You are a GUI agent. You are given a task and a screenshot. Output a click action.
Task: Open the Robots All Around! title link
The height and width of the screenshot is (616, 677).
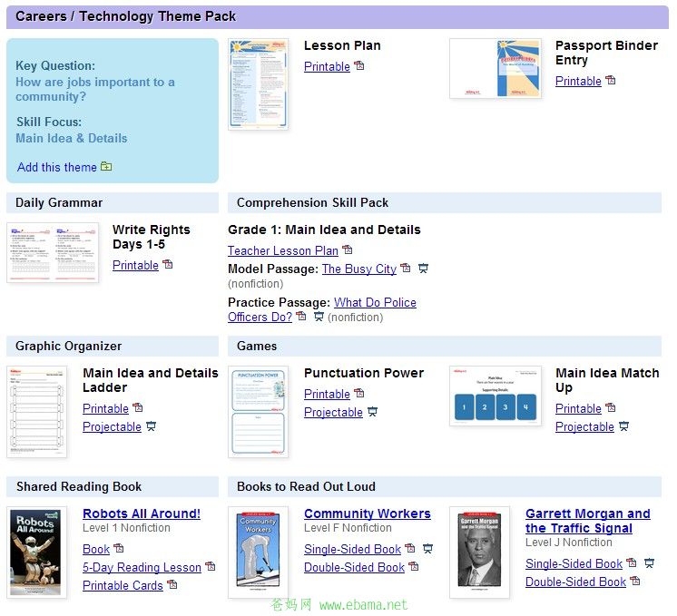(142, 513)
